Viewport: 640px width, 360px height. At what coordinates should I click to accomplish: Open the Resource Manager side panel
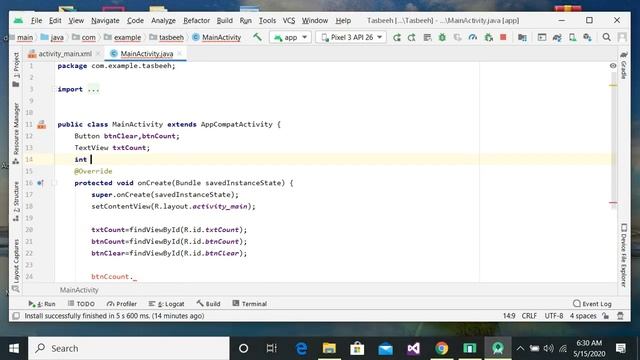(x=16, y=133)
